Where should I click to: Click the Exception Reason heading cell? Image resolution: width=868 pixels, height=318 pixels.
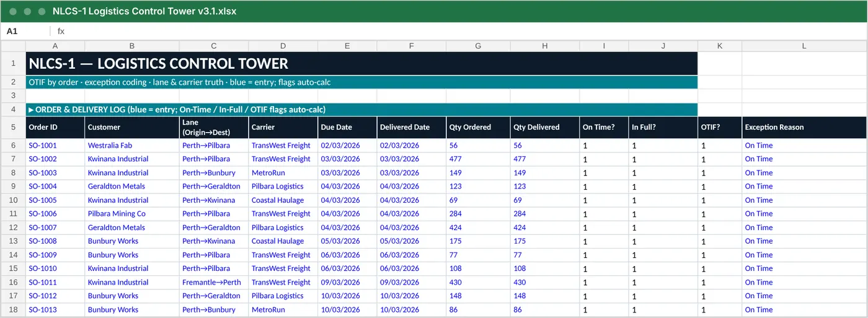pos(804,127)
